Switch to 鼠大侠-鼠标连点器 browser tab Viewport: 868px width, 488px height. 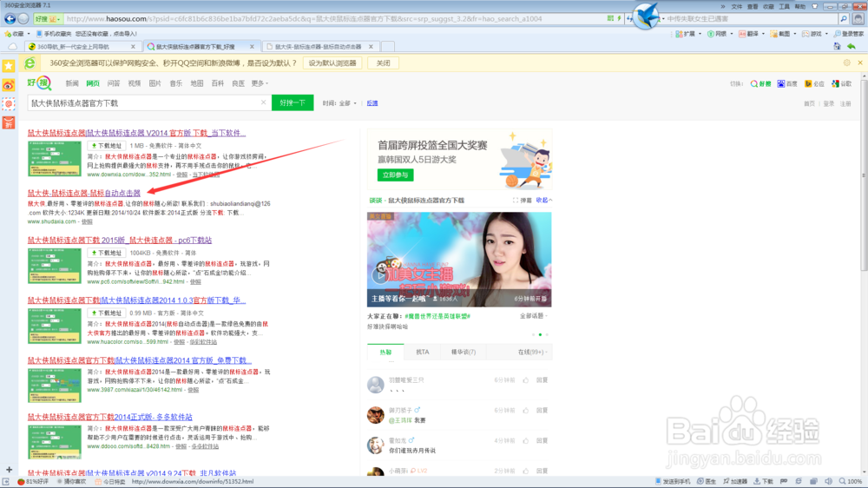click(319, 47)
